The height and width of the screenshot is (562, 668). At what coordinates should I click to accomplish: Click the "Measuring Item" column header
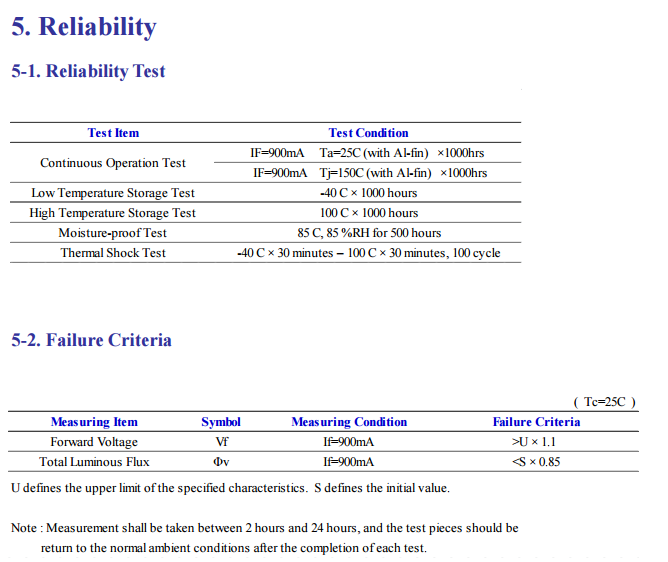point(94,422)
